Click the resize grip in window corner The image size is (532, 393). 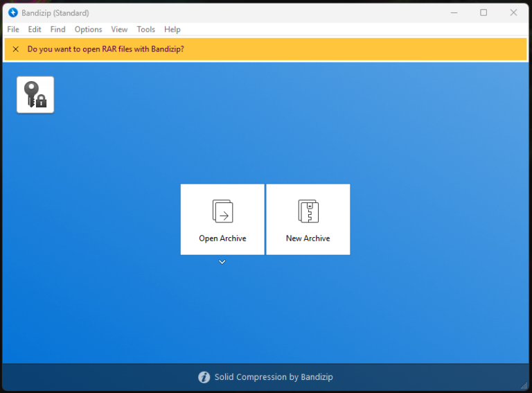point(524,385)
